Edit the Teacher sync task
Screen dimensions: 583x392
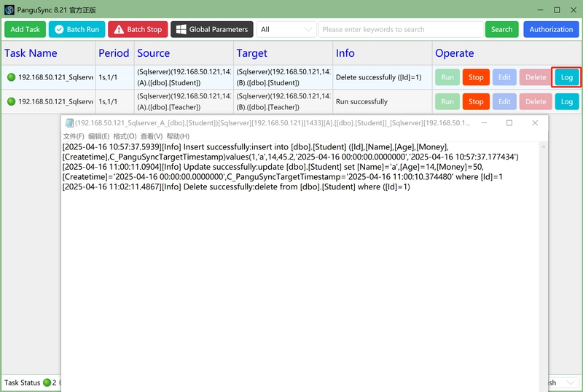pyautogui.click(x=504, y=101)
